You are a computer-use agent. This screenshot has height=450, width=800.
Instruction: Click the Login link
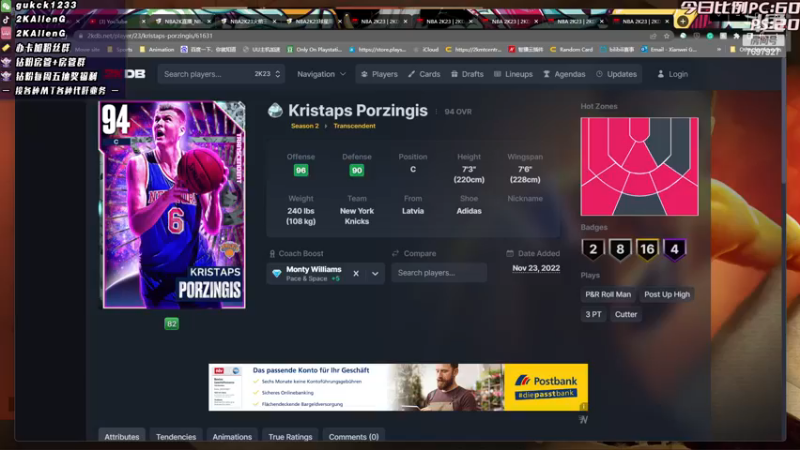click(x=672, y=74)
